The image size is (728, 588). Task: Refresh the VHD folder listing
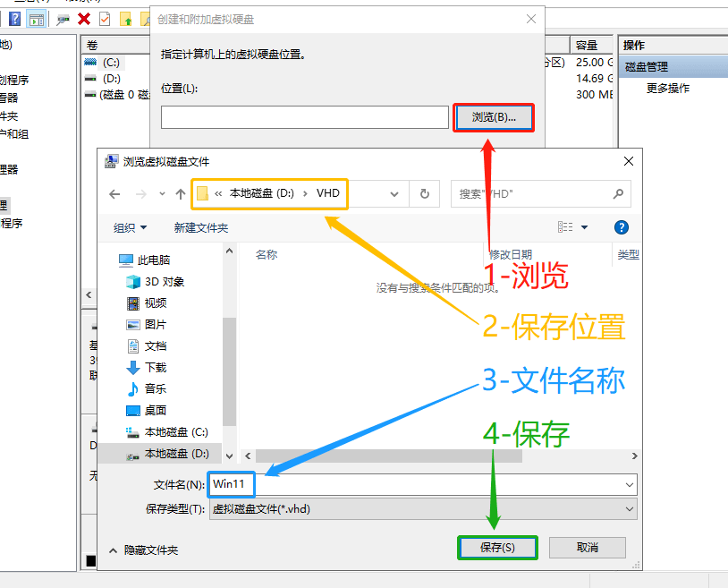[424, 194]
